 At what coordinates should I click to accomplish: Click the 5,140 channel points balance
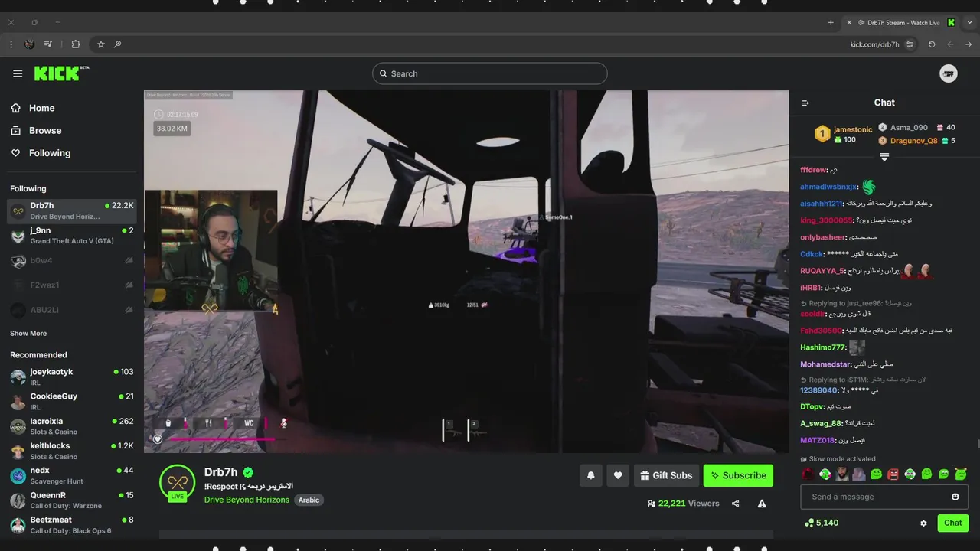(822, 523)
